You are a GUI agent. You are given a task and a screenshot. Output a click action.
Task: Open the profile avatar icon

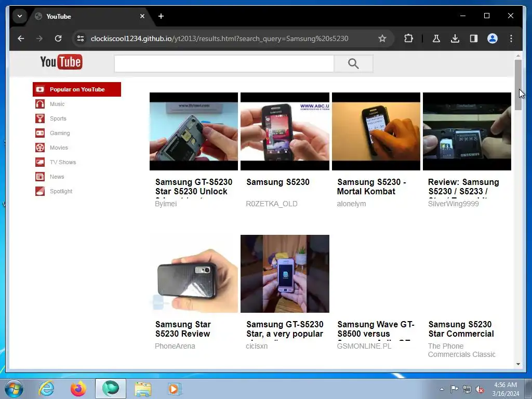(493, 38)
